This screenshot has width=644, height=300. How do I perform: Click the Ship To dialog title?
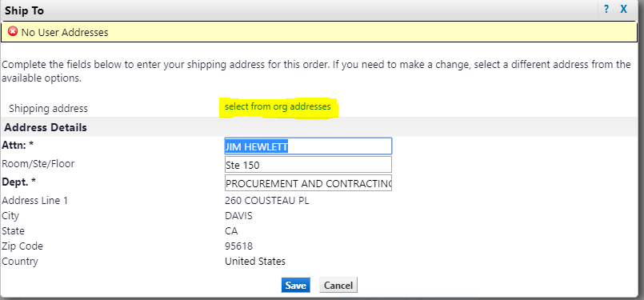[24, 10]
